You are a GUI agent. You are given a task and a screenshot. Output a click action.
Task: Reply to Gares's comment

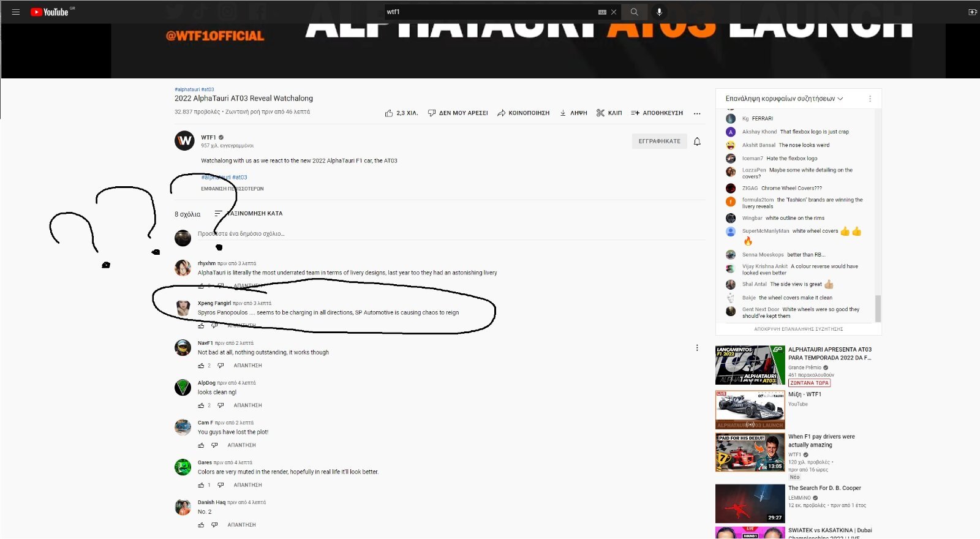click(x=247, y=485)
